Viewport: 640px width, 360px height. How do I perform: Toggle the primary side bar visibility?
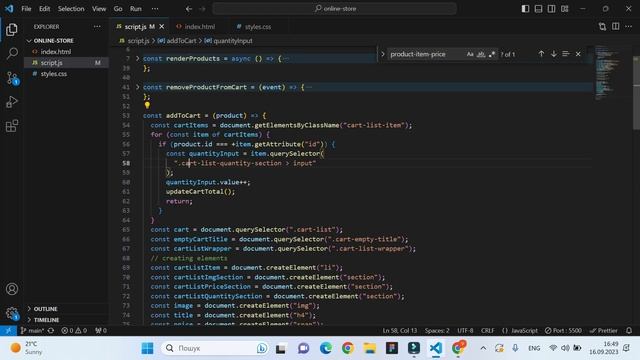(x=525, y=9)
